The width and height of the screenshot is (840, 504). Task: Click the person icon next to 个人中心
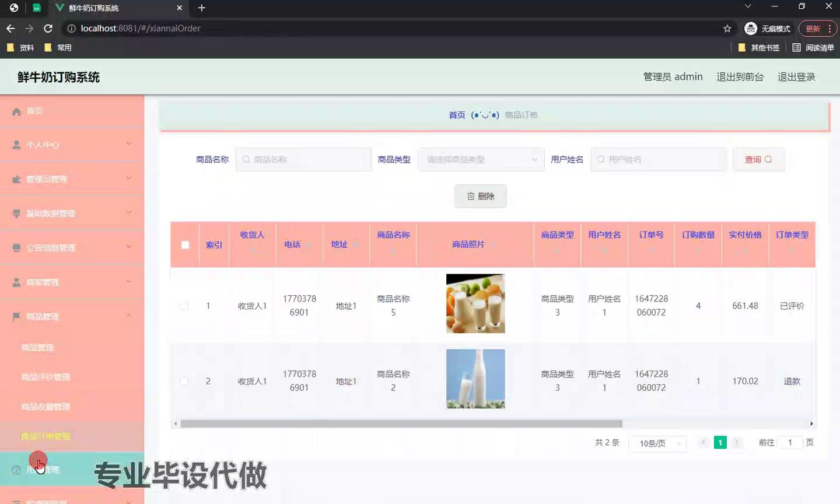(x=16, y=145)
